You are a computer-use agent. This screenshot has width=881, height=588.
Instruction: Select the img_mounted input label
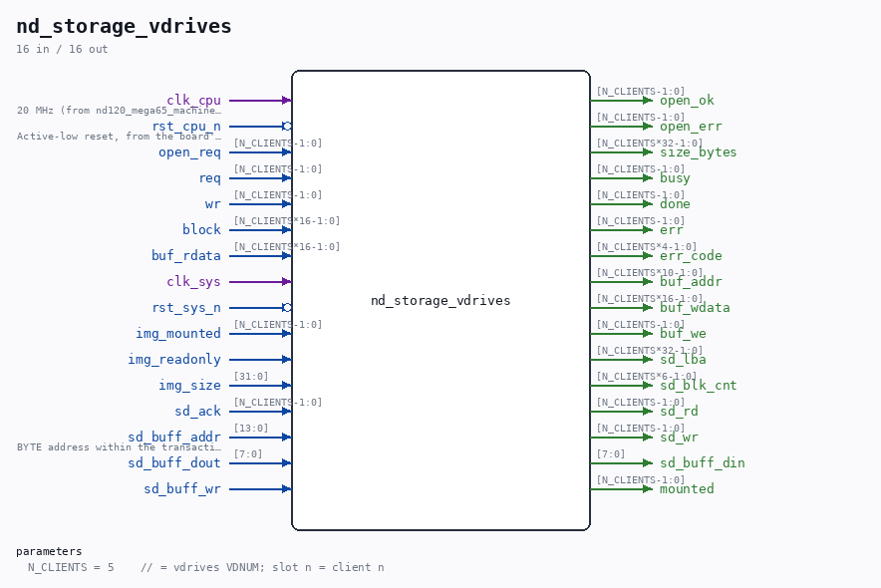point(178,333)
